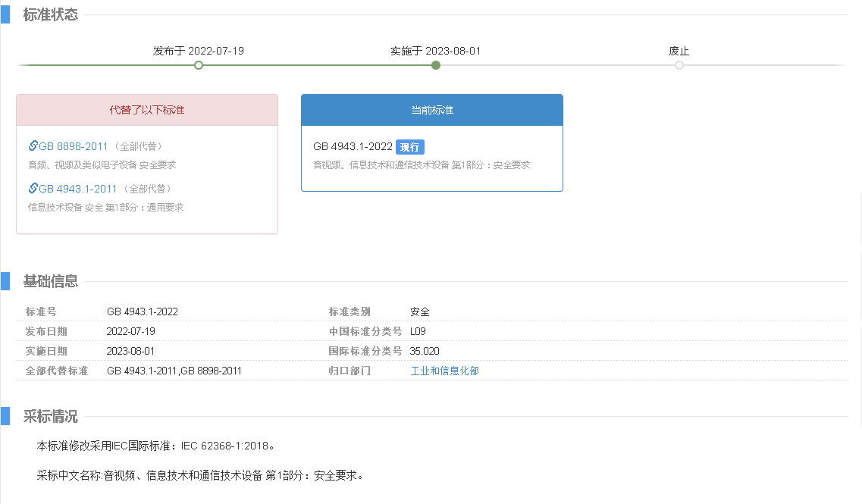
Task: Click the blue 现行 status badge
Action: [410, 147]
